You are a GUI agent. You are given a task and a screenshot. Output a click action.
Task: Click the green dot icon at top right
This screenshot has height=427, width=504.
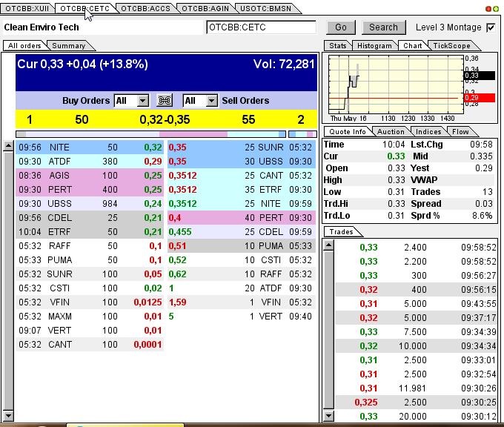click(x=496, y=9)
